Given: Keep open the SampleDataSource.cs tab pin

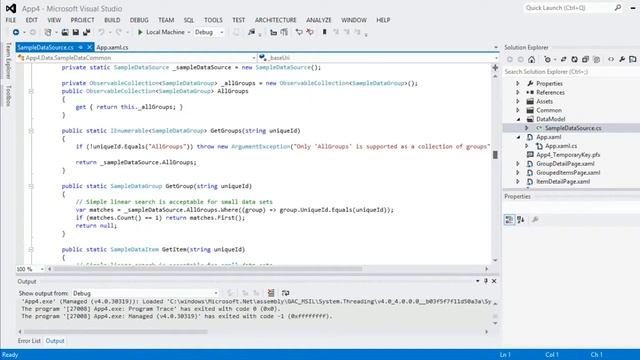Looking at the screenshot, I should (81, 47).
